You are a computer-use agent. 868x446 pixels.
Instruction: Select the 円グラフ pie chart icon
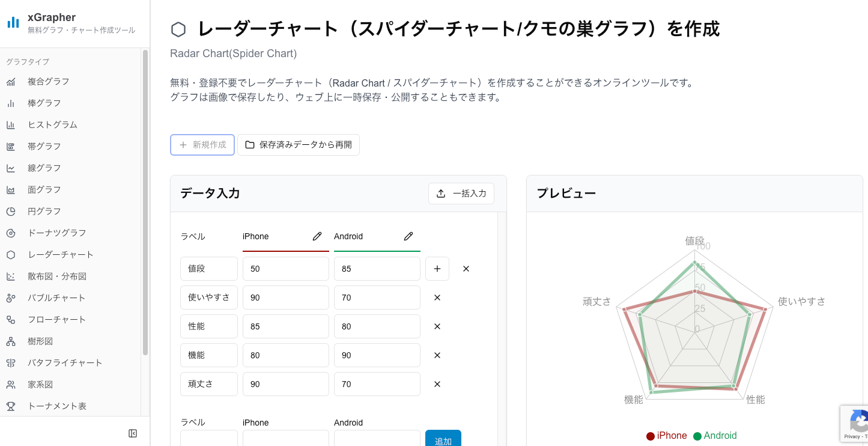11,211
